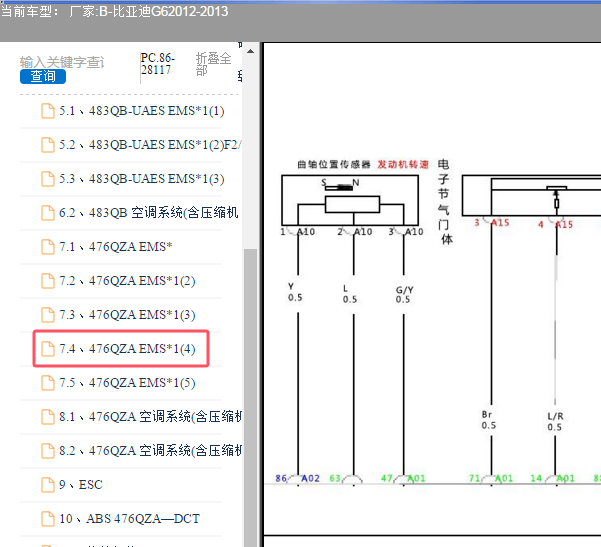Click the 当前车型 vehicle model header text
Viewport: 601px width, 547px height.
(114, 11)
